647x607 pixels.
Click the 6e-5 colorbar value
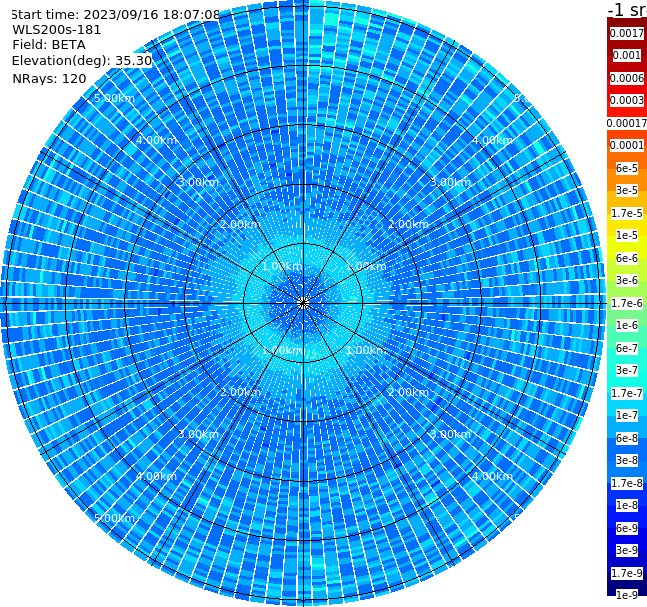pos(627,168)
